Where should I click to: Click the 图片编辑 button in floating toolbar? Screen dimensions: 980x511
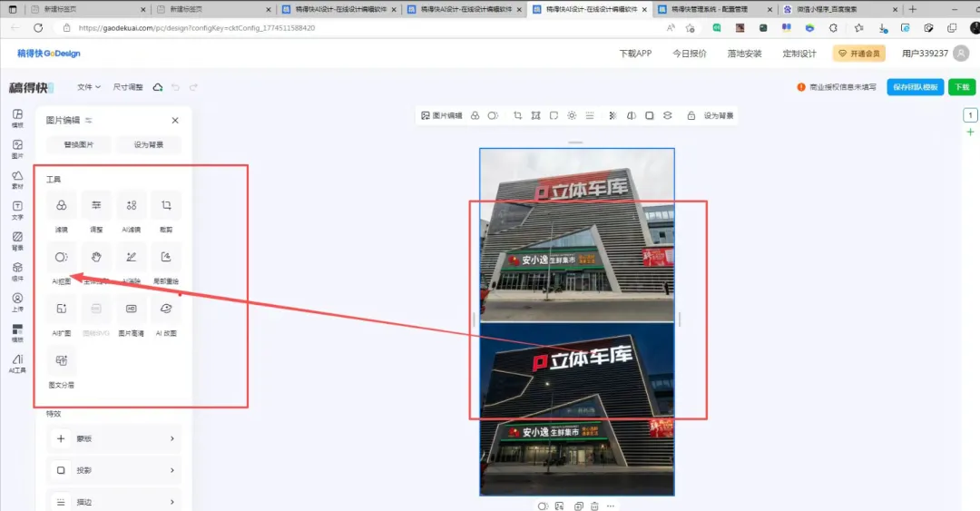click(x=441, y=115)
